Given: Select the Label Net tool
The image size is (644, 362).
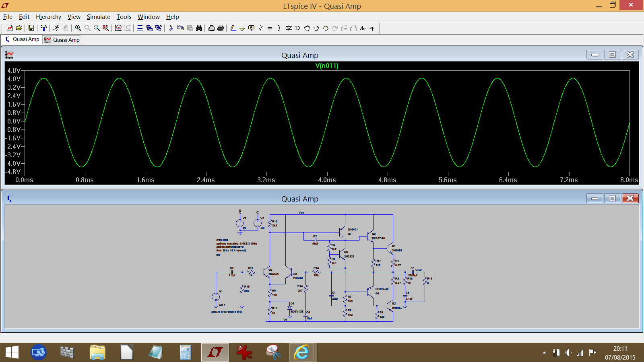Looking at the screenshot, I should tap(252, 28).
